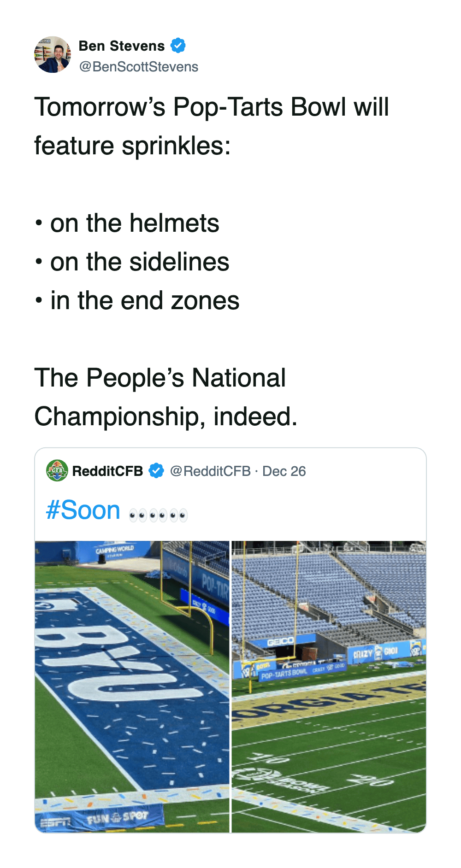Click the eyes emoji after #Soon
Viewport: 461px width, 868px height.
[x=158, y=515]
